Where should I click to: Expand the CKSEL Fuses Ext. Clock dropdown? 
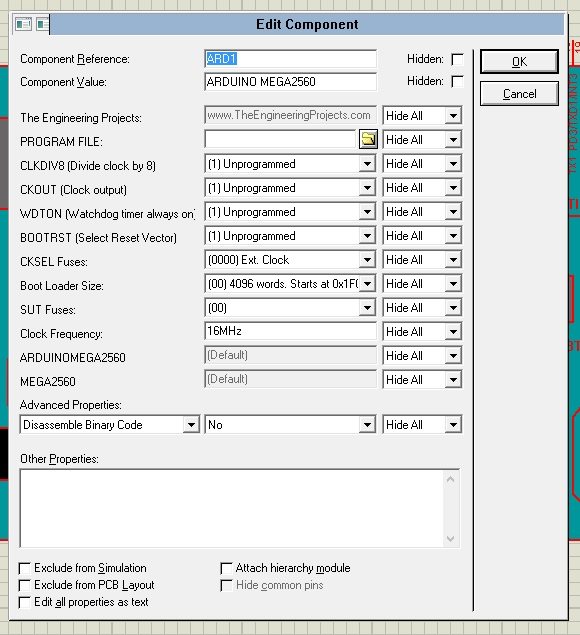(367, 260)
